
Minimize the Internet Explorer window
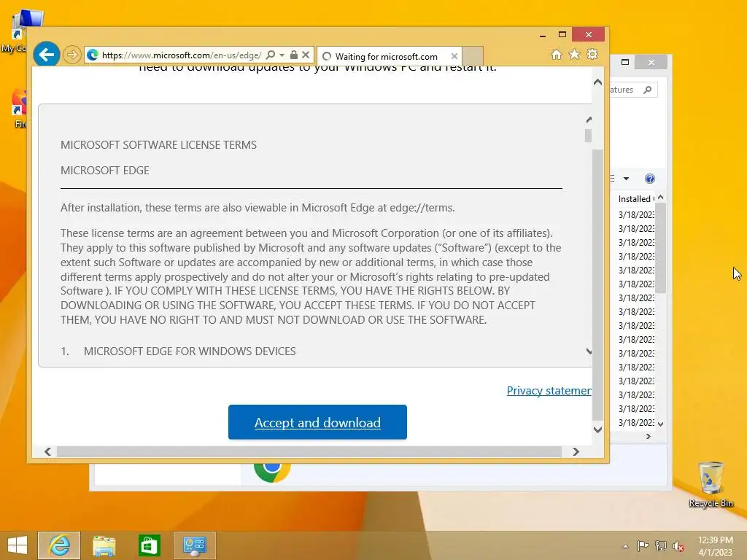543,35
